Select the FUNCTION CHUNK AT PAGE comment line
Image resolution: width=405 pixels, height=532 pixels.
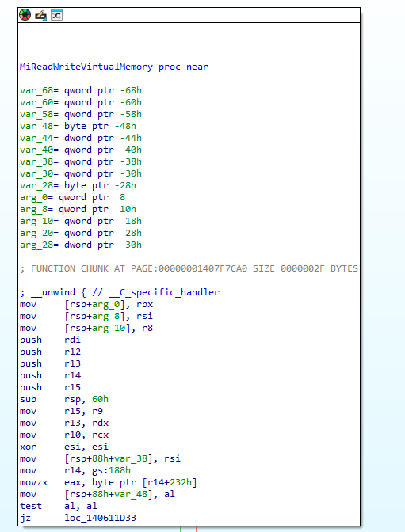(189, 268)
